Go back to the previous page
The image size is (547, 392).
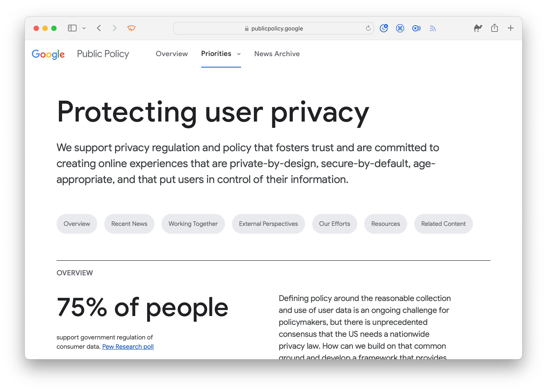(99, 28)
